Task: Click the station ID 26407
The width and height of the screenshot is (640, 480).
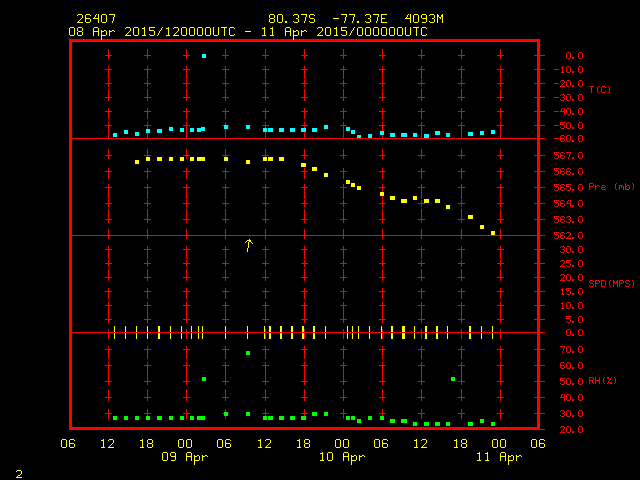Action: click(96, 19)
